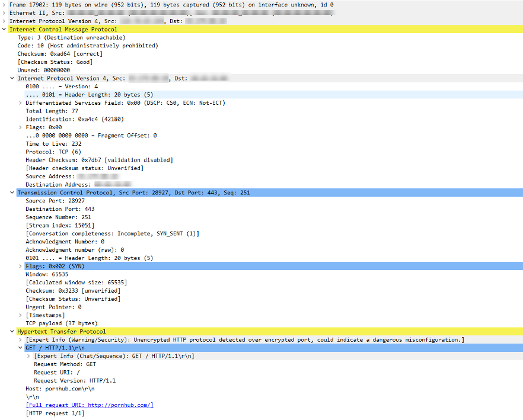Select Code: 10 Host administratively prohibited row
Viewport: 523px width, 420px height.
click(x=88, y=46)
